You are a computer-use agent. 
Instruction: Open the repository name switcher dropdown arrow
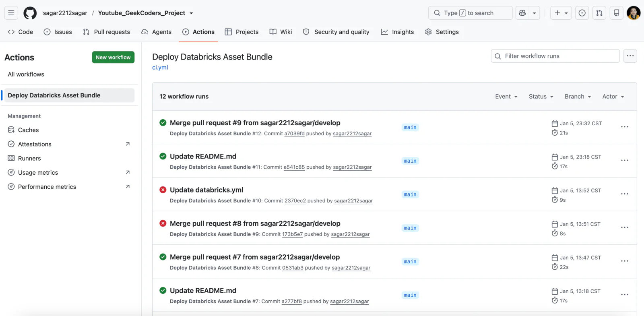pos(192,13)
